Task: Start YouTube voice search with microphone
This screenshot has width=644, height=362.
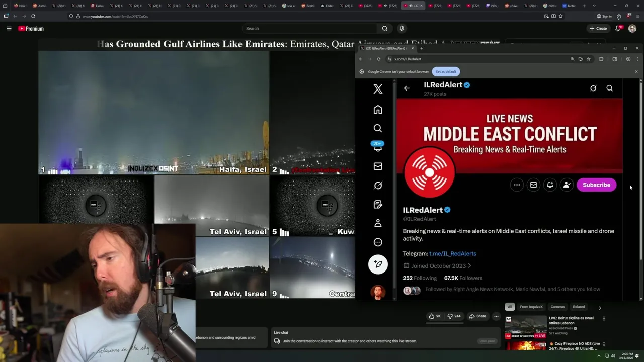Action: pos(401,29)
